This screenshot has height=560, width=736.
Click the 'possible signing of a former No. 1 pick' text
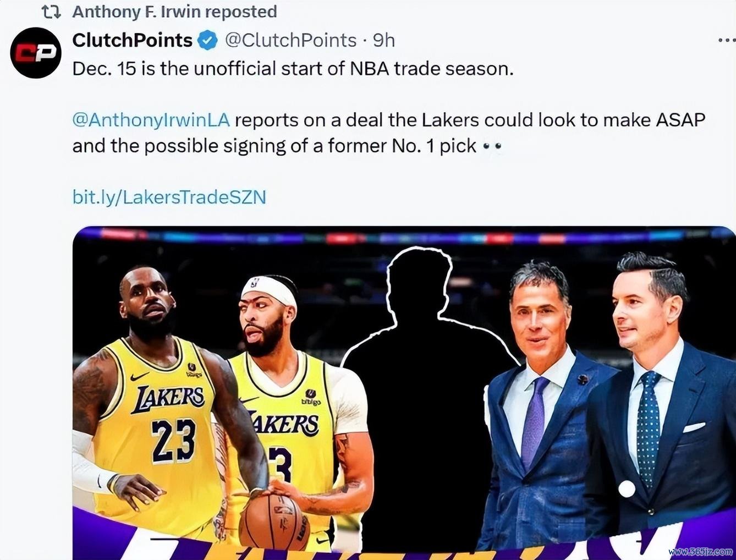[x=311, y=146]
